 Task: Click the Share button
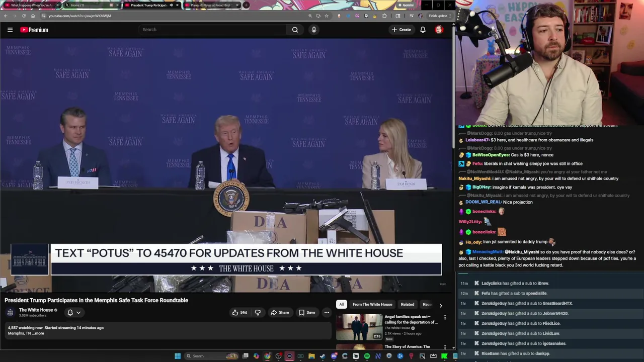280,312
